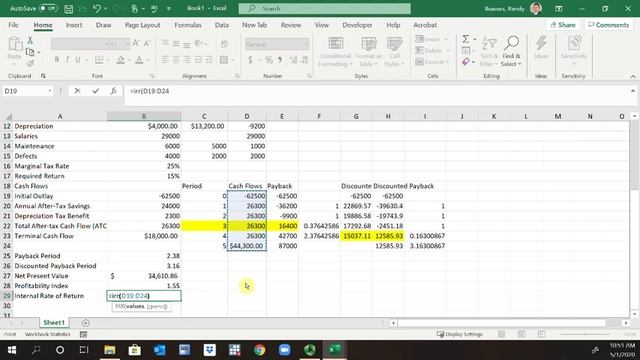Click the zoom slider
The image size is (640, 360).
(x=586, y=334)
